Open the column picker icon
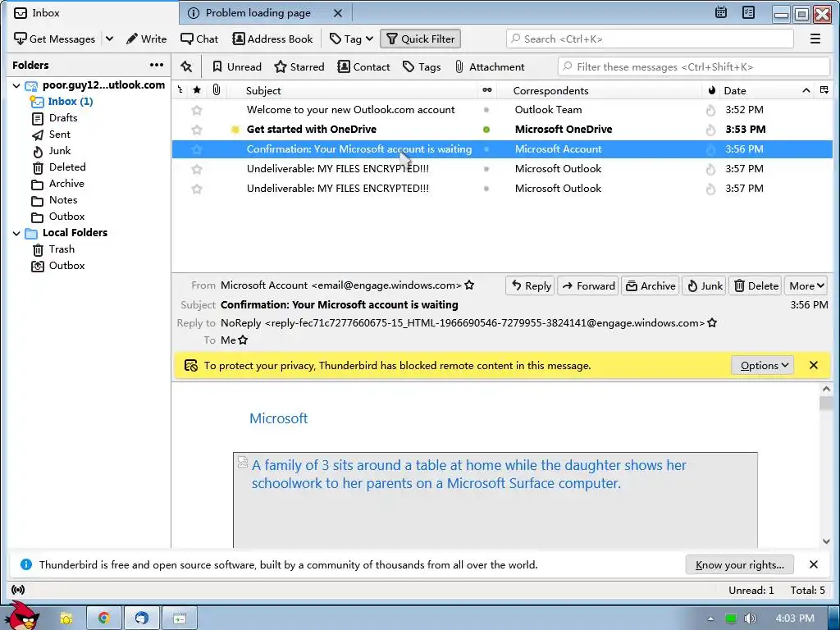Screen dimensions: 840x630 (824, 90)
